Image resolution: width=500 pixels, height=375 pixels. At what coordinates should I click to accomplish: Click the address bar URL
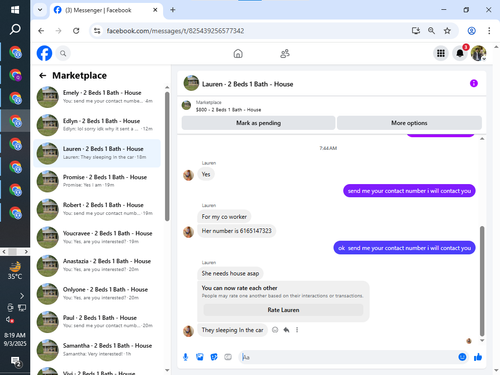tap(175, 31)
